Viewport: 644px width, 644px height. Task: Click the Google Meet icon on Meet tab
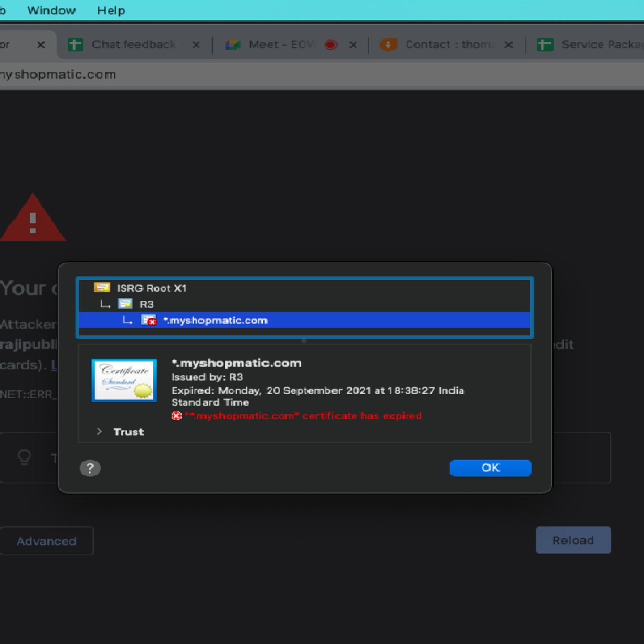pos(233,45)
